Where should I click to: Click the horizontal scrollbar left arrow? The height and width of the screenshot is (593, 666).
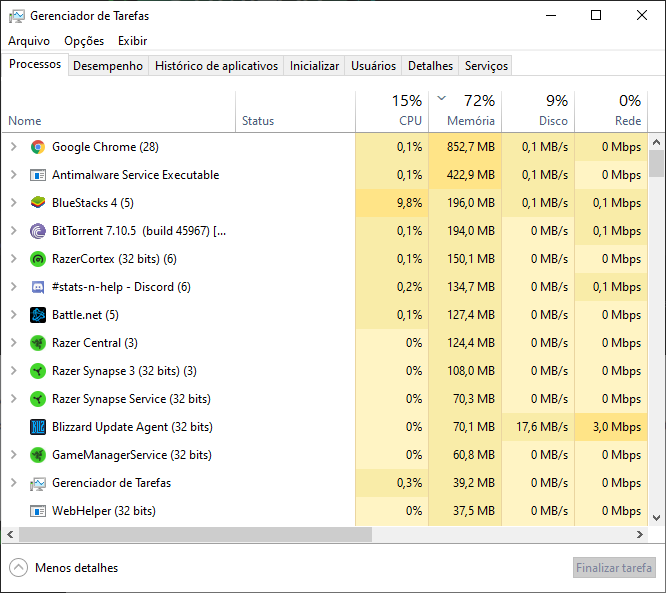[x=10, y=534]
